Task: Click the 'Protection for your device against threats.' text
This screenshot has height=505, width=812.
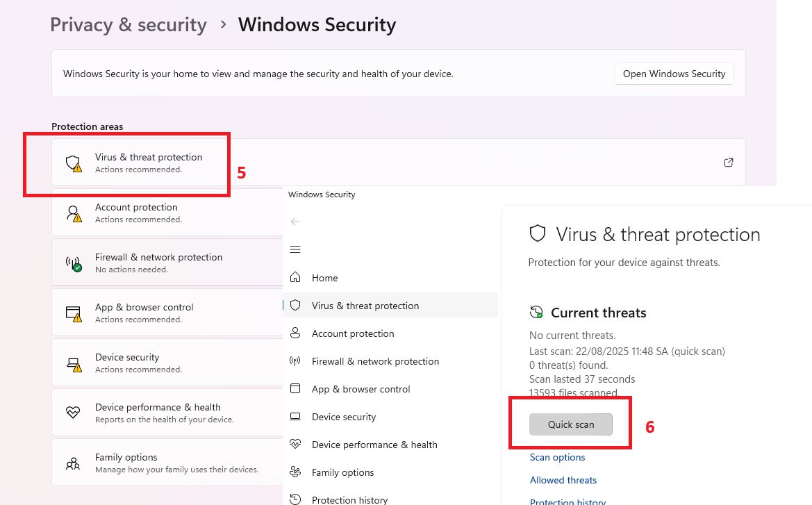Action: (x=624, y=262)
